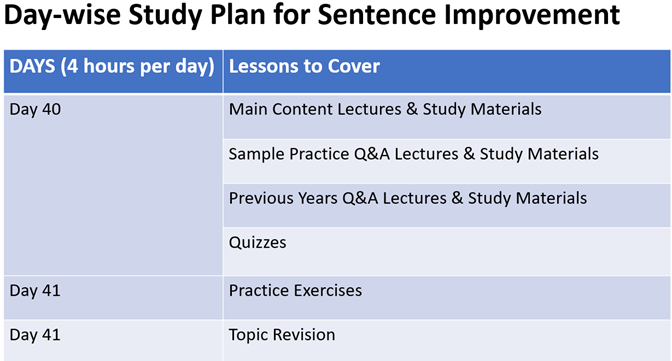672x361 pixels.
Task: Click the Day 41 cell beside Topic Revision
Action: [x=113, y=340]
